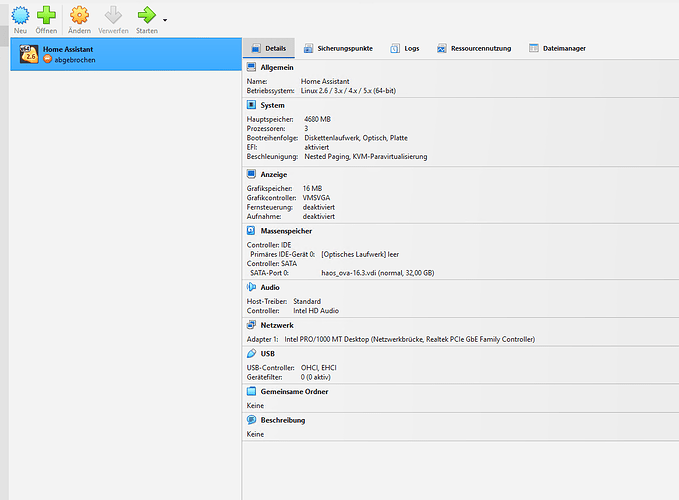Click the Betriebssystem value Linux 2.6 (64-bit)
679x500 pixels.
[348, 91]
